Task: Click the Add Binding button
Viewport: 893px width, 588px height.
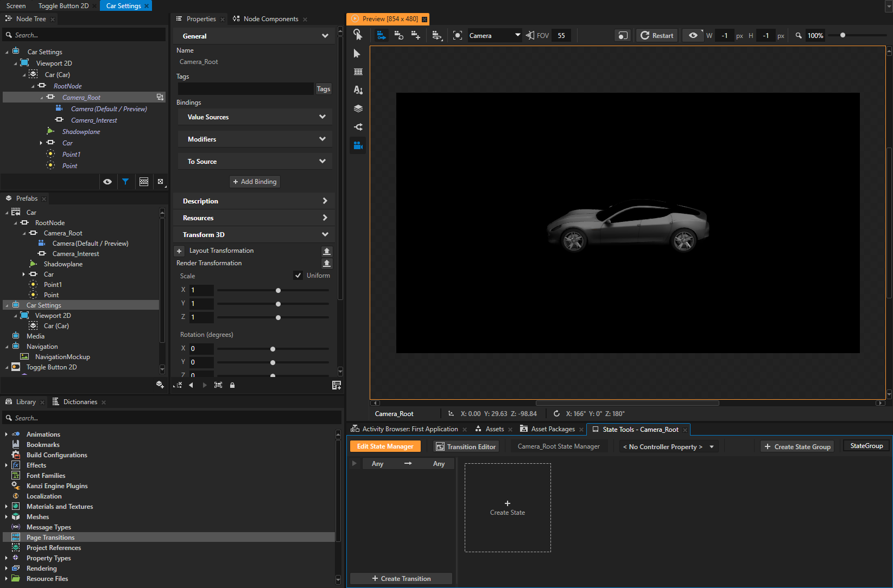Action: pos(255,181)
